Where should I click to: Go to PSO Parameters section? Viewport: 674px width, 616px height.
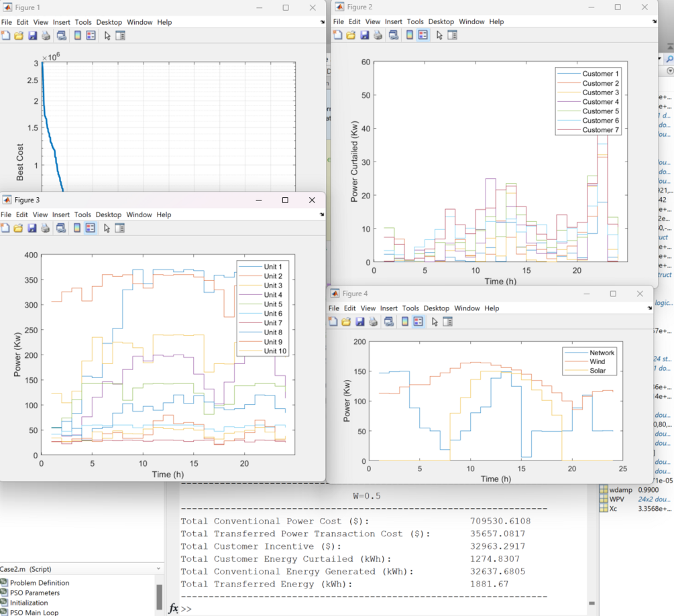tap(35, 593)
